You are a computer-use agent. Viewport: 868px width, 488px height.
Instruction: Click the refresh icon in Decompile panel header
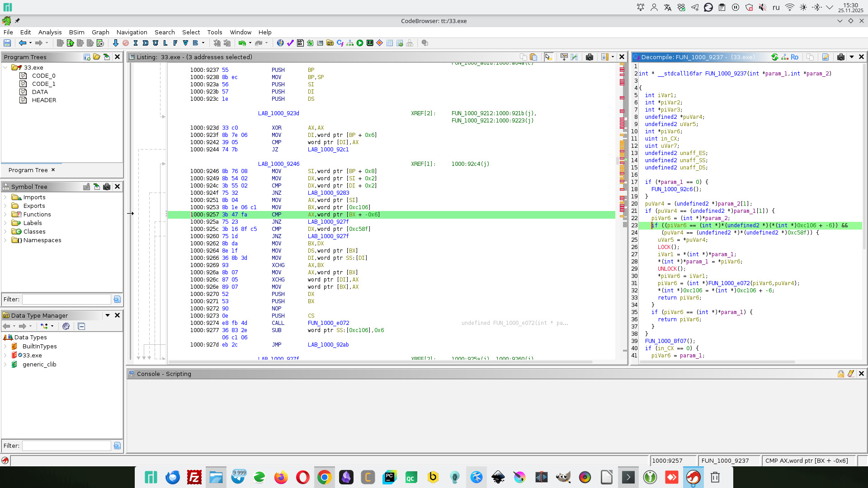(775, 57)
